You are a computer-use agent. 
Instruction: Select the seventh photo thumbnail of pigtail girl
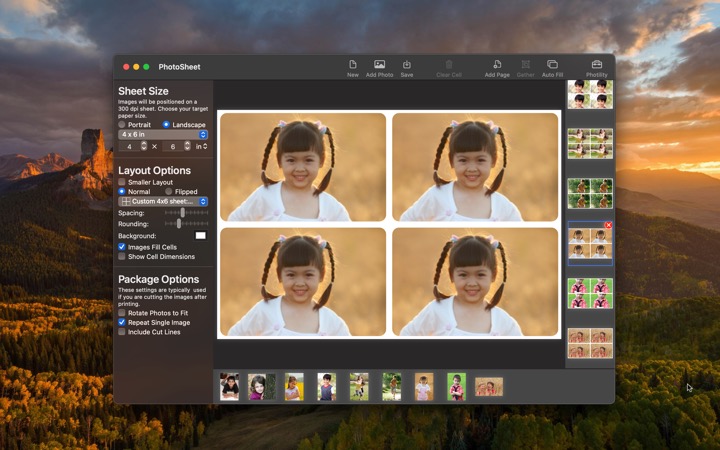(x=424, y=387)
